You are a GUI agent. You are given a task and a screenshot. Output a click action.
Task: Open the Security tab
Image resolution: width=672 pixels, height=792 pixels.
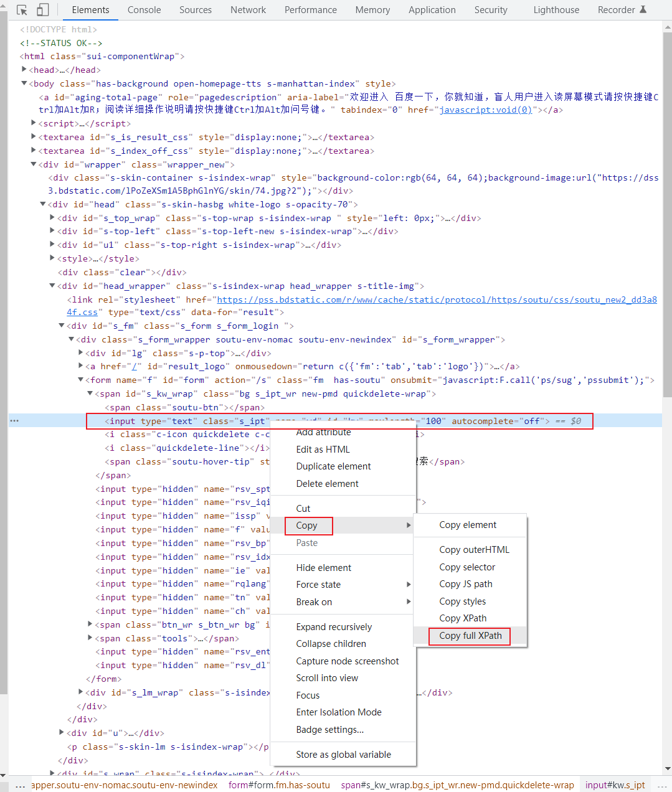click(x=491, y=10)
